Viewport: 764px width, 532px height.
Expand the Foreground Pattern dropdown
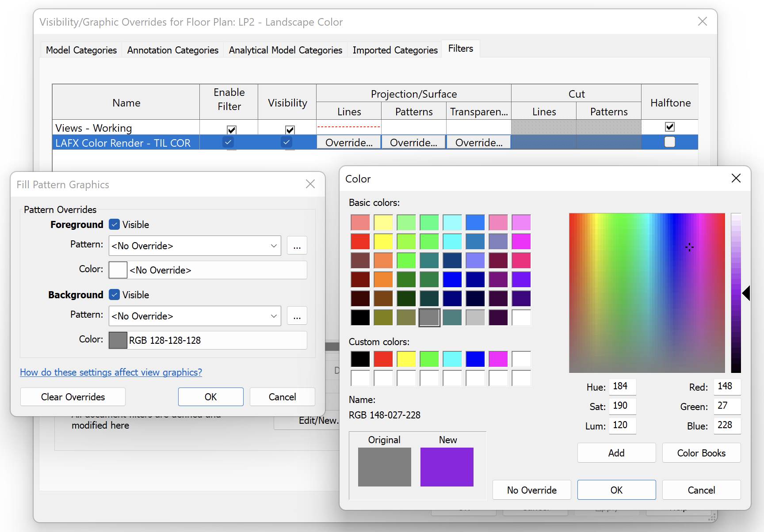click(274, 246)
